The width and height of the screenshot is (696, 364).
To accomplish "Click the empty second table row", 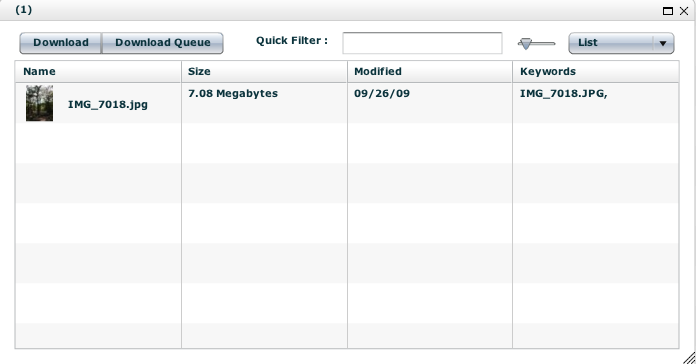I will pyautogui.click(x=347, y=143).
